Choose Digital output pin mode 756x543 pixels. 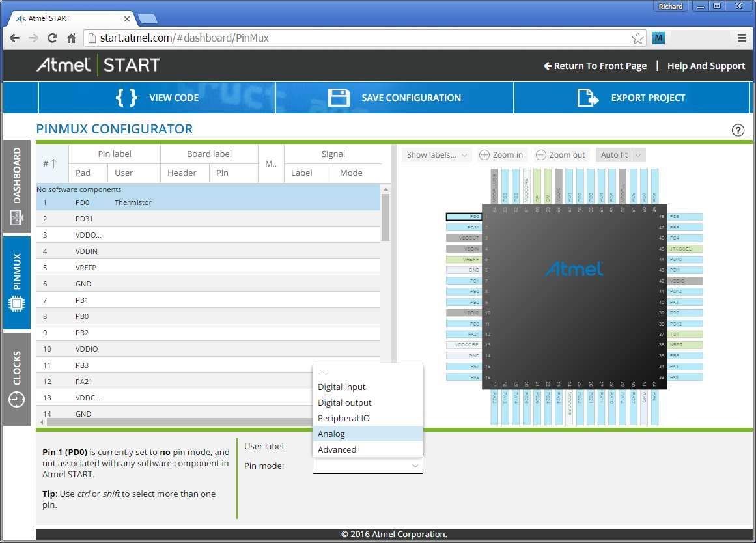pos(368,402)
